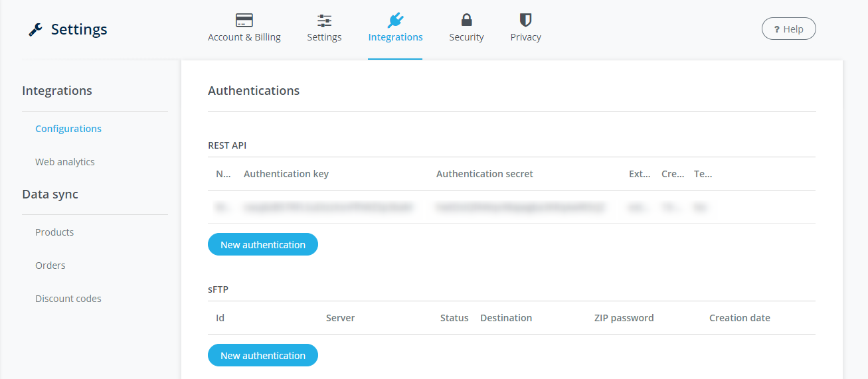868x379 pixels.
Task: Click the Data sync sidebar heading
Action: [x=50, y=194]
